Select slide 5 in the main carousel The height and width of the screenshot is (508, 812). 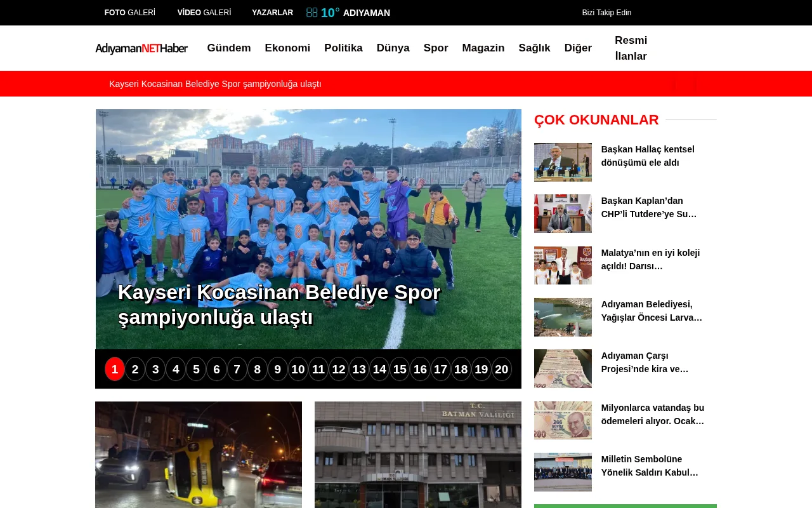point(195,369)
